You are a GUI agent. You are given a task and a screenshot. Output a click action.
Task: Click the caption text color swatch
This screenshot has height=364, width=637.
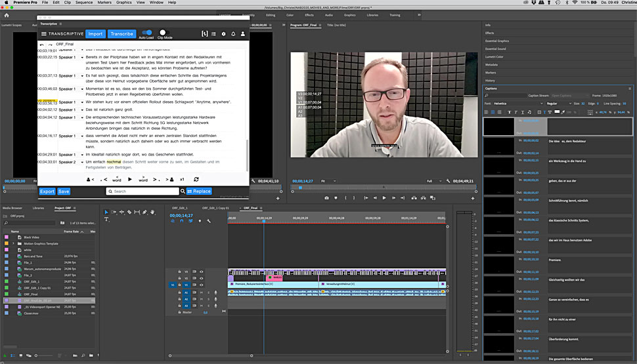point(557,112)
